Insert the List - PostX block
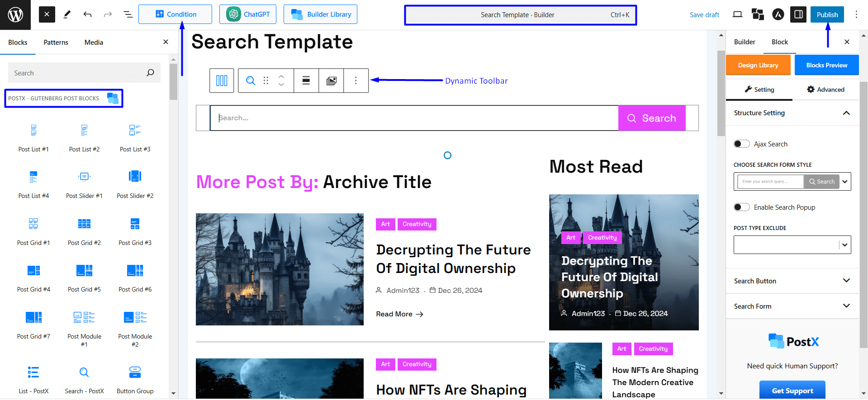Viewport: 868px width, 400px height. (x=33, y=380)
